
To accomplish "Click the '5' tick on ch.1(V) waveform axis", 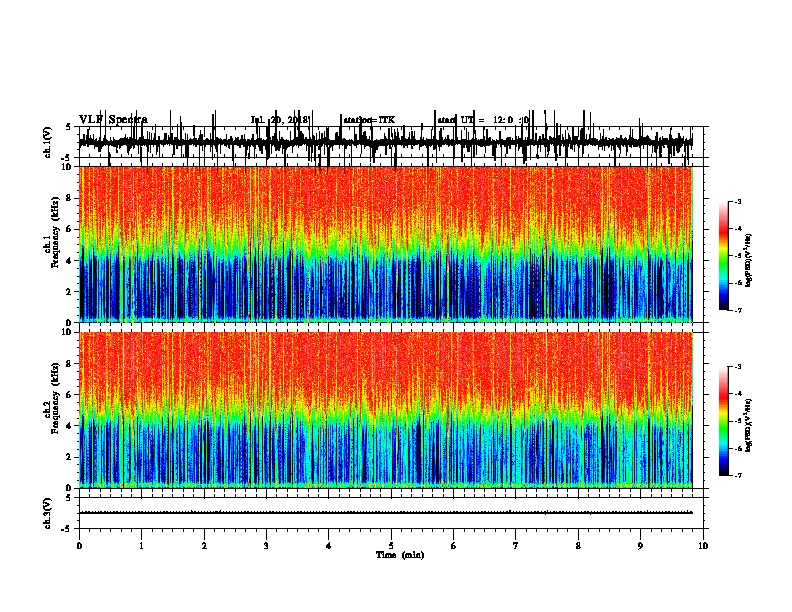I will (x=69, y=127).
